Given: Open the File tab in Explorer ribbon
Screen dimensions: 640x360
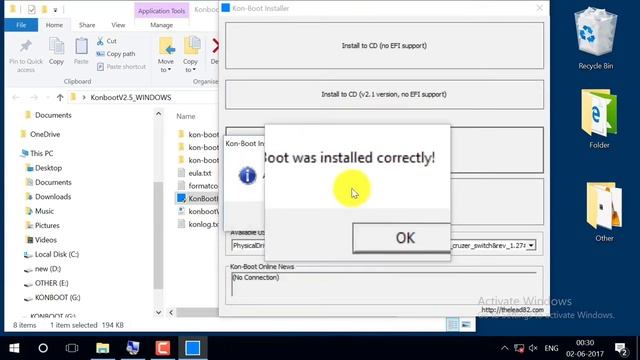Looking at the screenshot, I should coord(21,25).
